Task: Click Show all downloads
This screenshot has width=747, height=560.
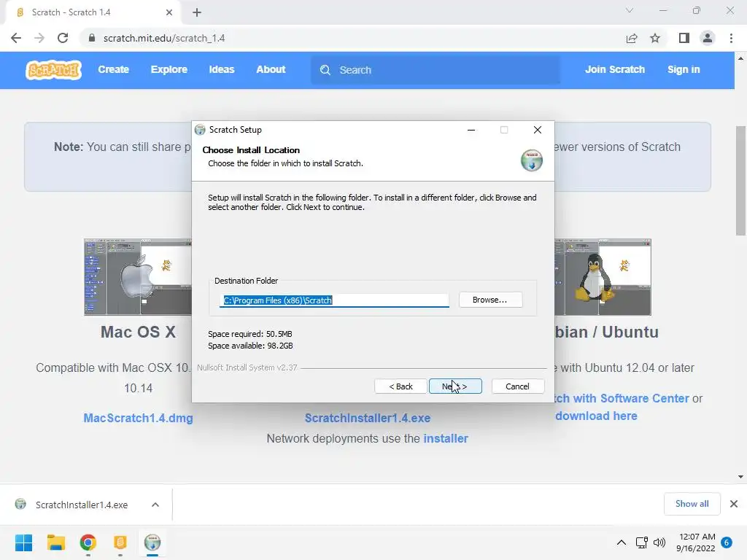Action: (692, 504)
